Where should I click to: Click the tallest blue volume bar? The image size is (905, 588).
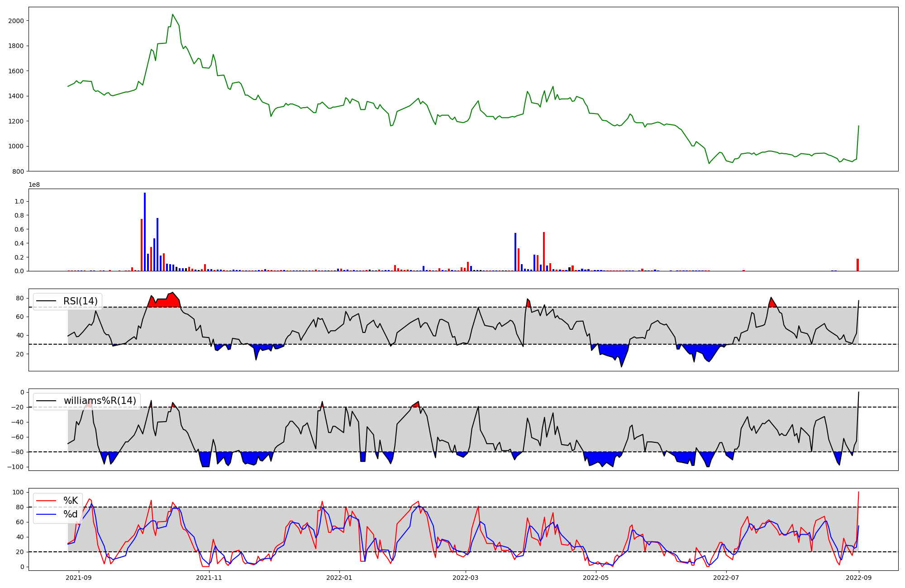pyautogui.click(x=145, y=232)
